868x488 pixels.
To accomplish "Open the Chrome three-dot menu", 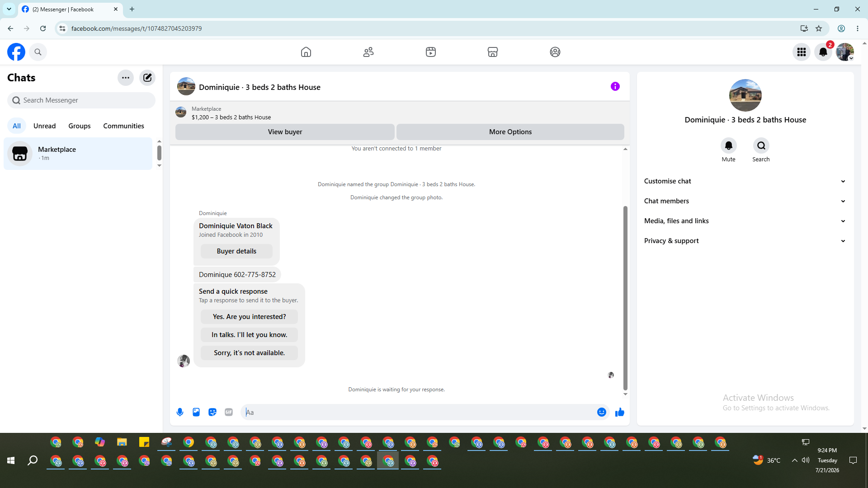I will pyautogui.click(x=858, y=28).
